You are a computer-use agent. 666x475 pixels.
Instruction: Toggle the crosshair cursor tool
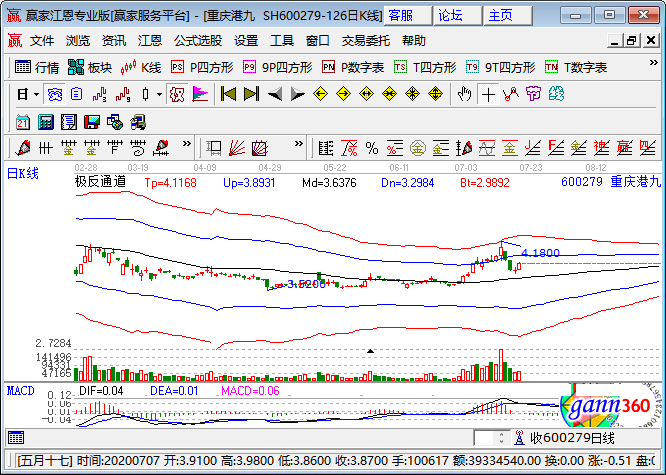coord(488,94)
